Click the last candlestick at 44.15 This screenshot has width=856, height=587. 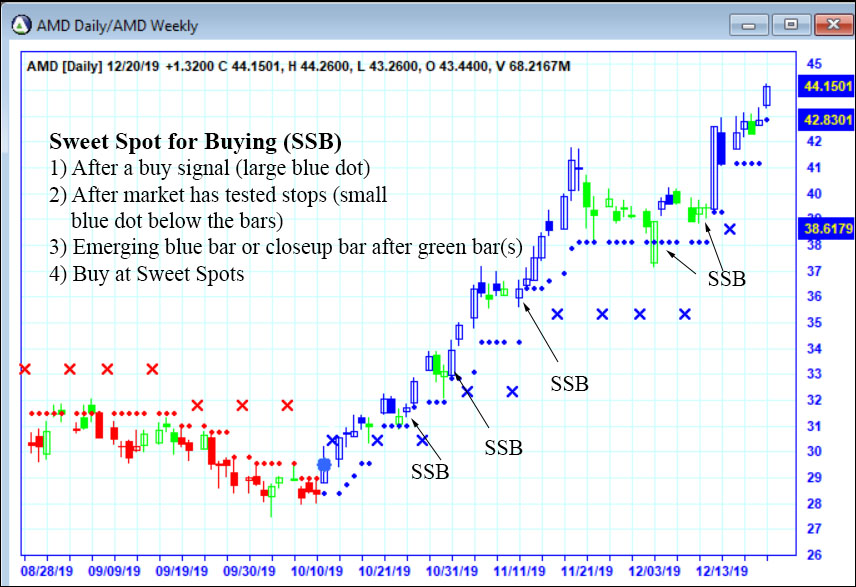[x=766, y=96]
